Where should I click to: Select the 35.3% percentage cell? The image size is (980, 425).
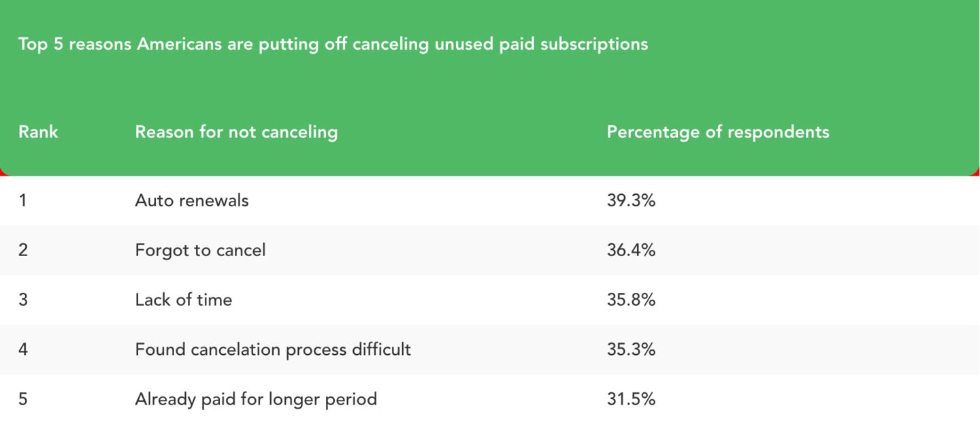point(631,349)
